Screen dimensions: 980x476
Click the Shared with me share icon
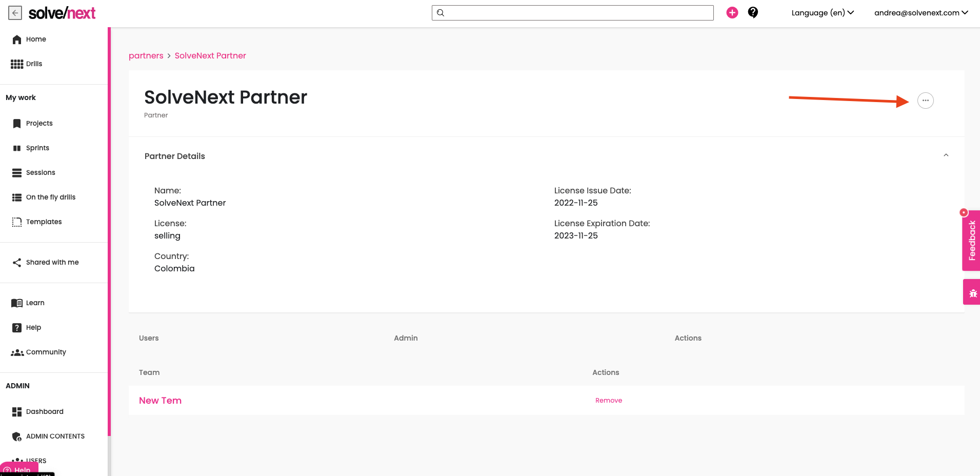(17, 263)
